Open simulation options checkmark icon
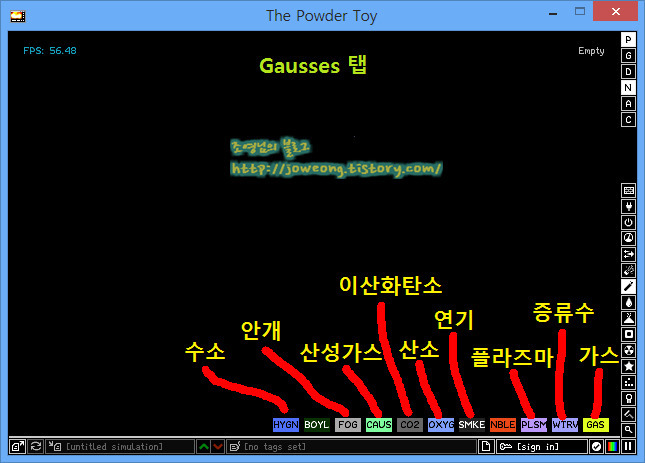 tap(596, 447)
